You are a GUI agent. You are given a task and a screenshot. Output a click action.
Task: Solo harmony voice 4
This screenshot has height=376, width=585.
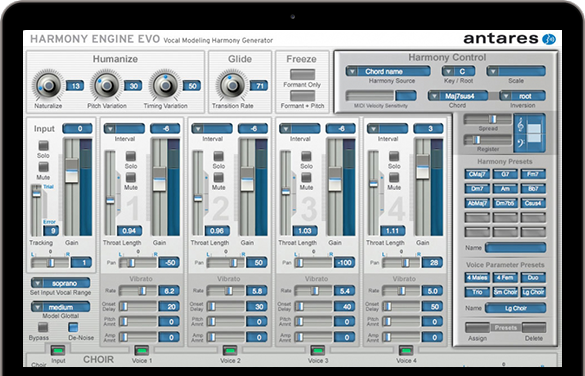(x=394, y=156)
